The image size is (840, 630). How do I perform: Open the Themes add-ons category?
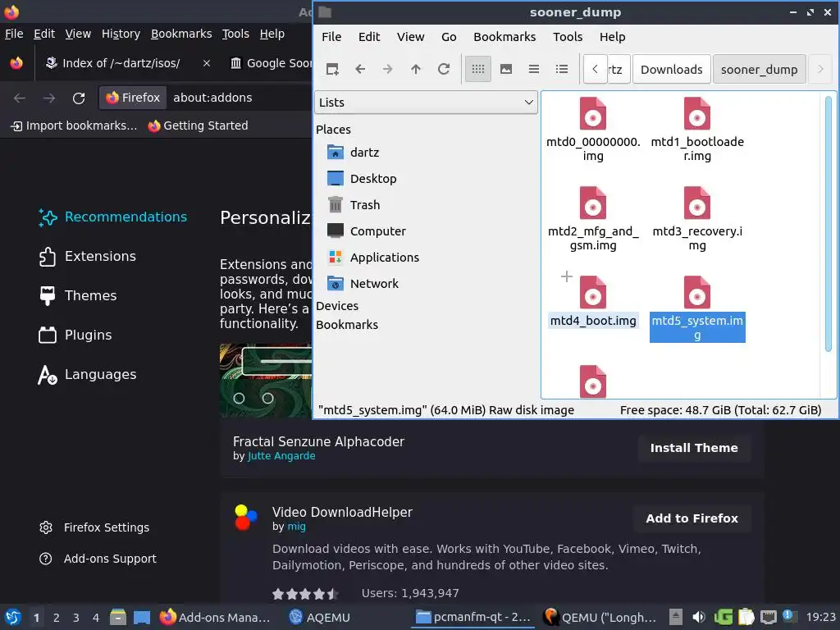click(x=78, y=295)
